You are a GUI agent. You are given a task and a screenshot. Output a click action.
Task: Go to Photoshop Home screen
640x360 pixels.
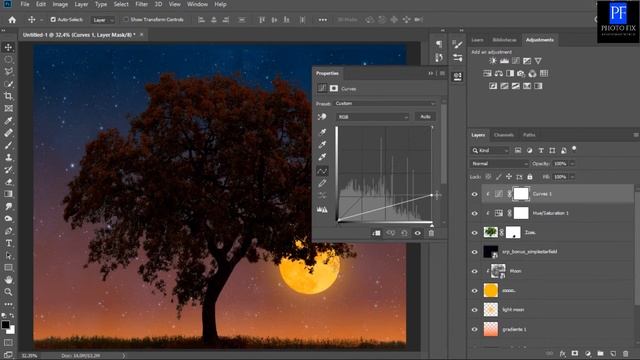click(x=12, y=20)
